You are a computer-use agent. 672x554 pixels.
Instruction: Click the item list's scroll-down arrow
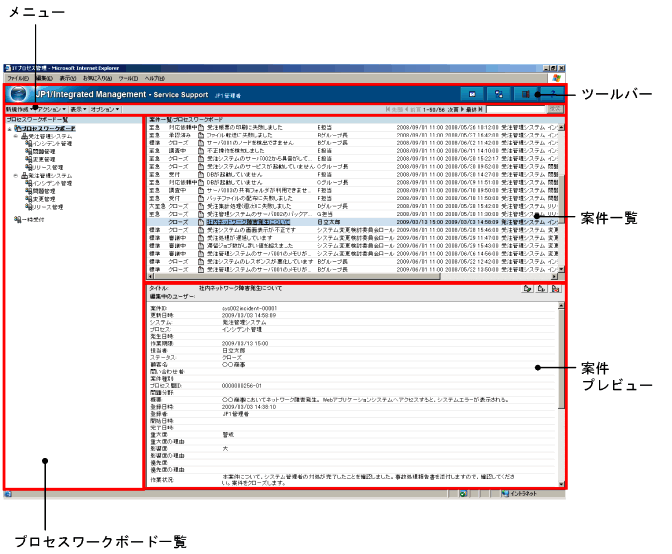(561, 270)
